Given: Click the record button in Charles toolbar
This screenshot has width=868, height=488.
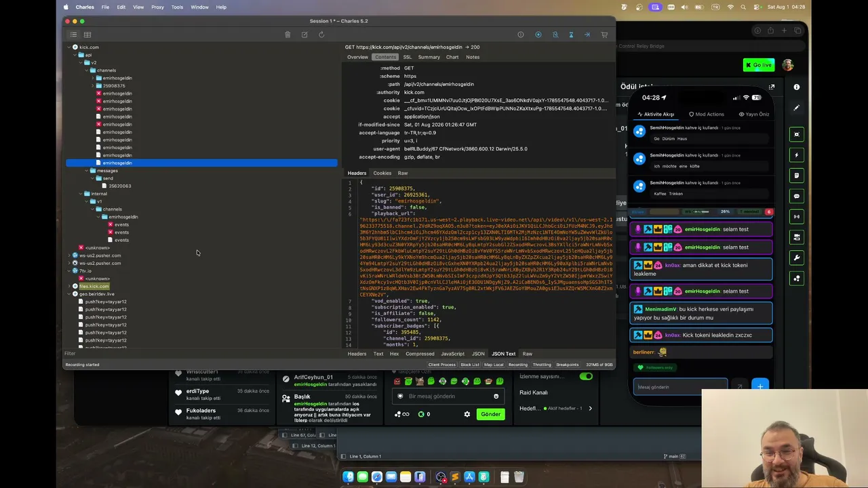Looking at the screenshot, I should tap(538, 35).
